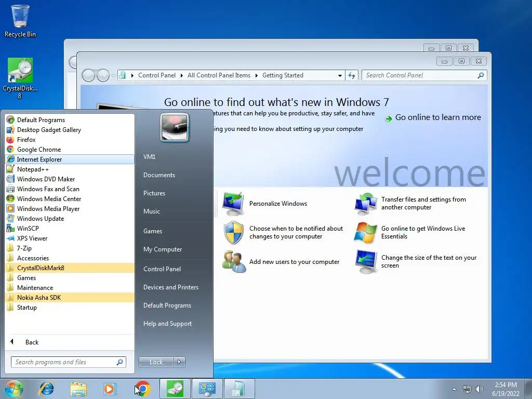Open the clock showing 2:54 PM
This screenshot has height=399, width=532.
tap(506, 389)
